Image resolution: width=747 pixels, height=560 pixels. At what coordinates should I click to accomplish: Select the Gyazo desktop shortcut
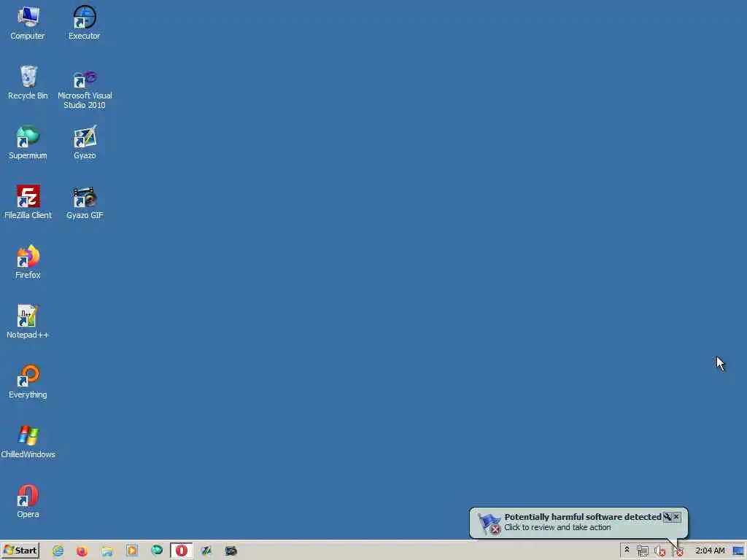(x=85, y=142)
